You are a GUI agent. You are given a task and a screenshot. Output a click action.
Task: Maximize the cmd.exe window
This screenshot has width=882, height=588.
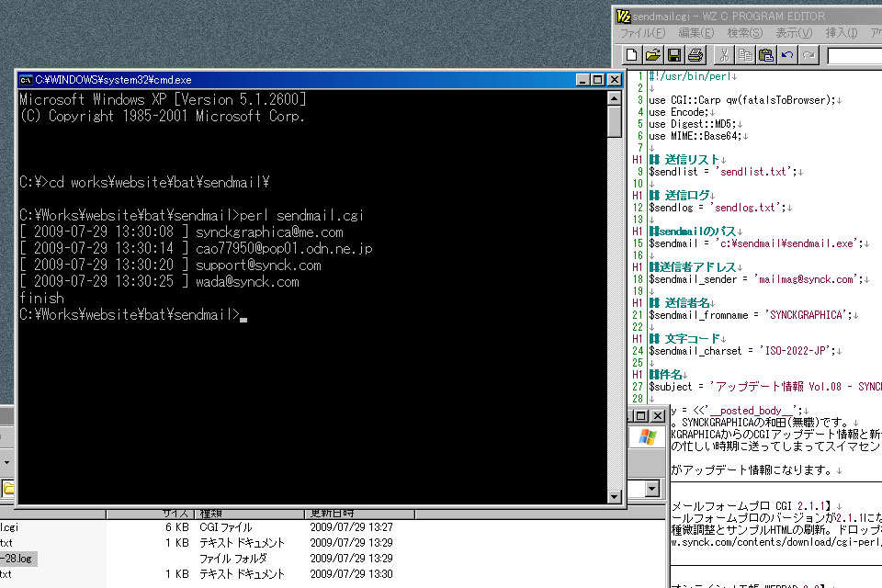tap(598, 80)
